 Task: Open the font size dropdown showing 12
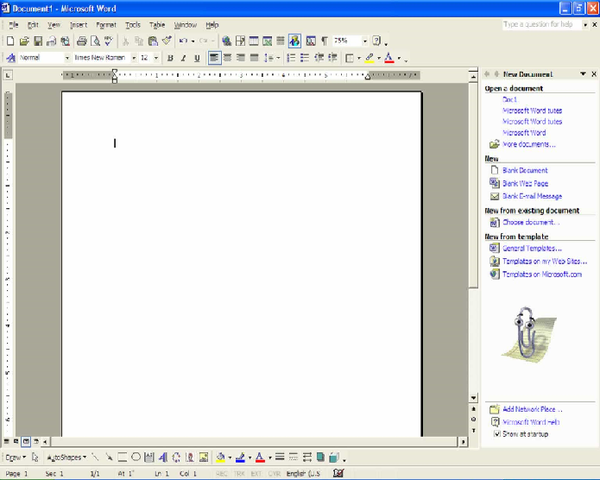point(156,58)
